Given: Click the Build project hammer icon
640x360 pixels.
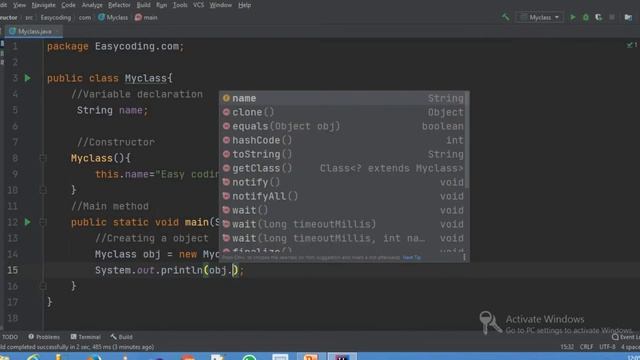Looking at the screenshot, I should [x=506, y=17].
